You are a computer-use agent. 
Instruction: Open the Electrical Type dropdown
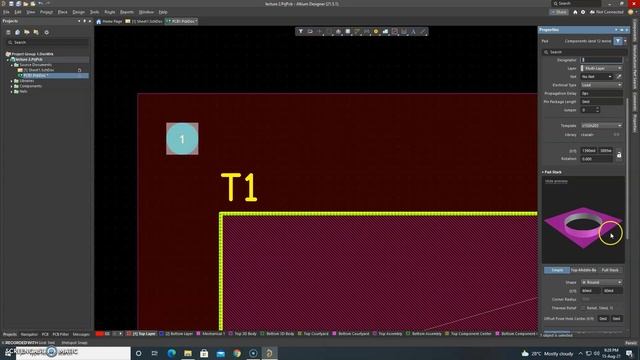(601, 85)
